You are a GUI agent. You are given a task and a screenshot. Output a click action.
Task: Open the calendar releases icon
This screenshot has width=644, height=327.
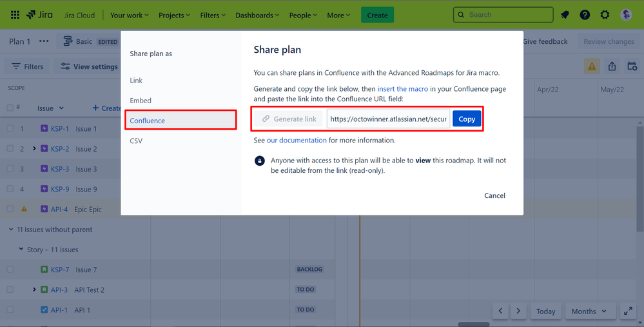pos(632,66)
